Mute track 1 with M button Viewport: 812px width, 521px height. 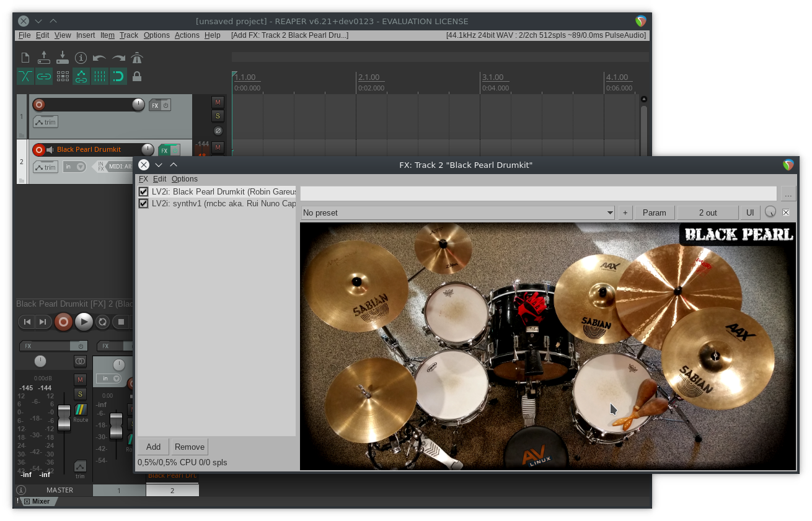218,102
